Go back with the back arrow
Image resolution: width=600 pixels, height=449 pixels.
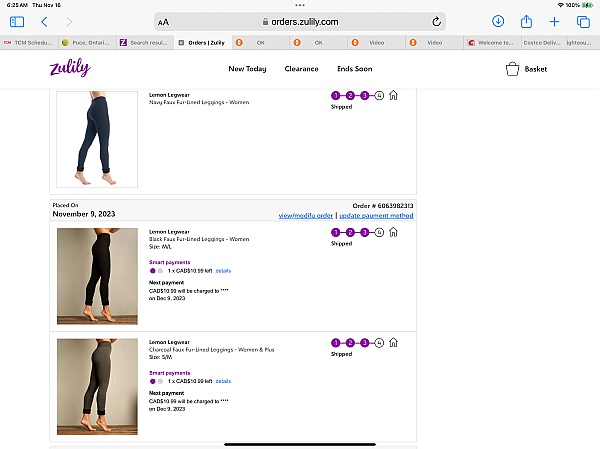tap(44, 22)
